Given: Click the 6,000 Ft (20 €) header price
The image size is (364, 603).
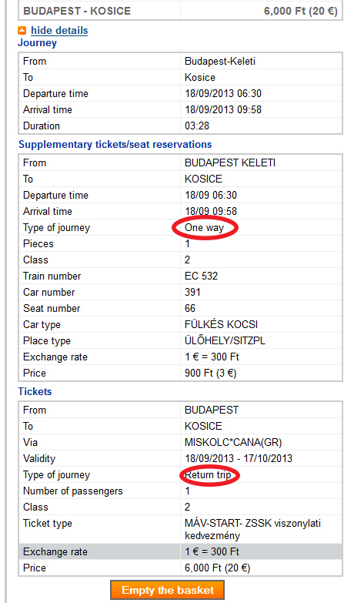Looking at the screenshot, I should pyautogui.click(x=301, y=11).
